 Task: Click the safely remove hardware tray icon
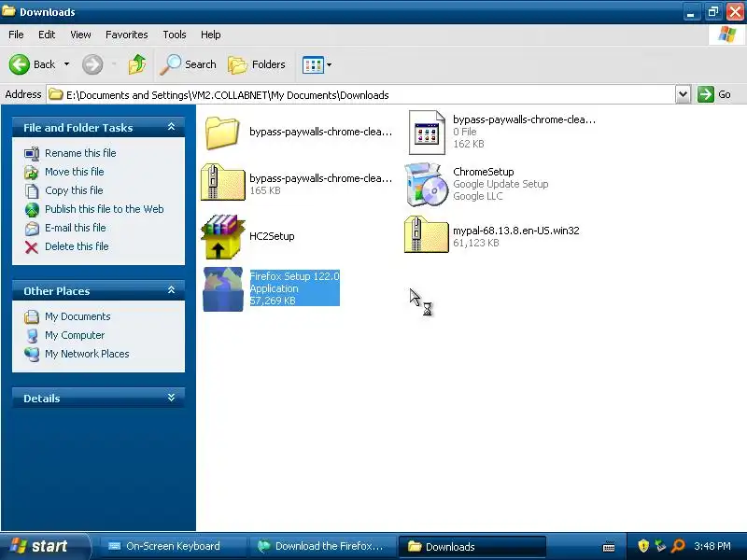660,546
